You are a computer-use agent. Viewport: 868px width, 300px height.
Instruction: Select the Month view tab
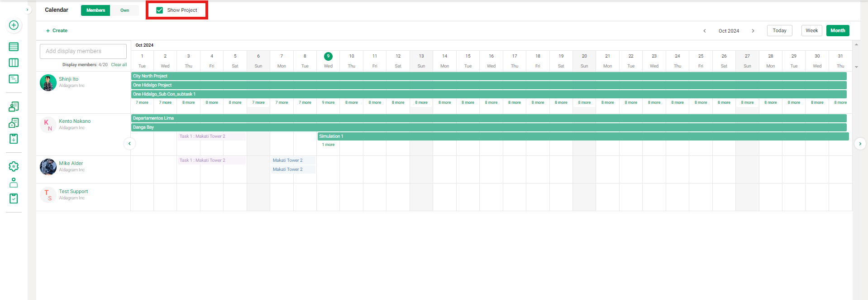tap(837, 30)
